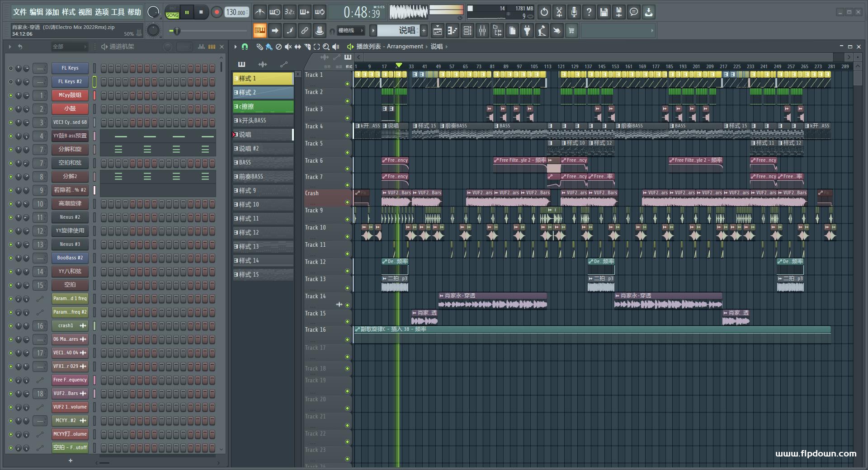Click the plus button beside 说唱 pattern

coord(424,31)
